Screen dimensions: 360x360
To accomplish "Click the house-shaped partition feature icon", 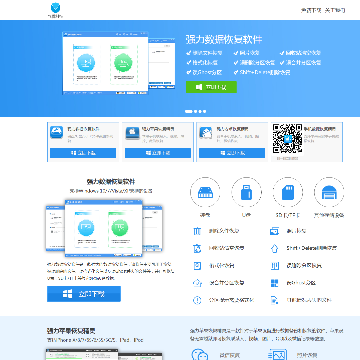I will tap(197, 283).
